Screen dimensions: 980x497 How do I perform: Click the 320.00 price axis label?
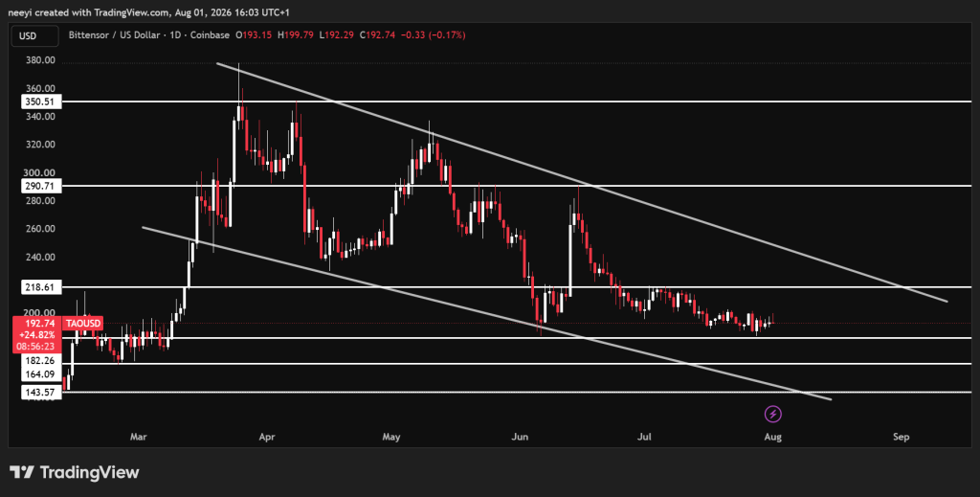[x=40, y=145]
